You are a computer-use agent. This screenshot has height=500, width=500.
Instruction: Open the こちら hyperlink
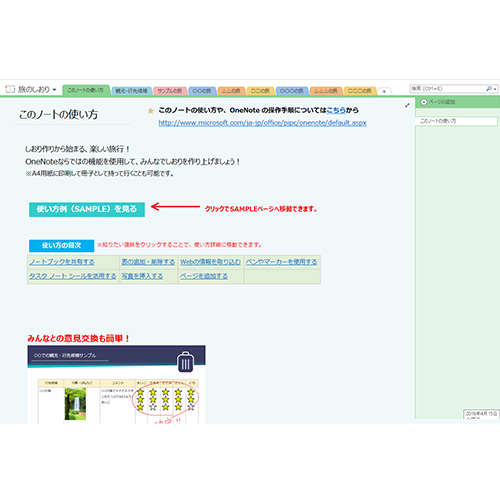[x=336, y=110]
